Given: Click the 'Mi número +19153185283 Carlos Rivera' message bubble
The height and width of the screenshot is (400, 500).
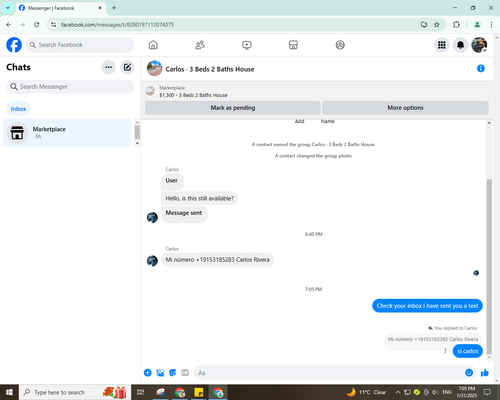Looking at the screenshot, I should (x=217, y=260).
